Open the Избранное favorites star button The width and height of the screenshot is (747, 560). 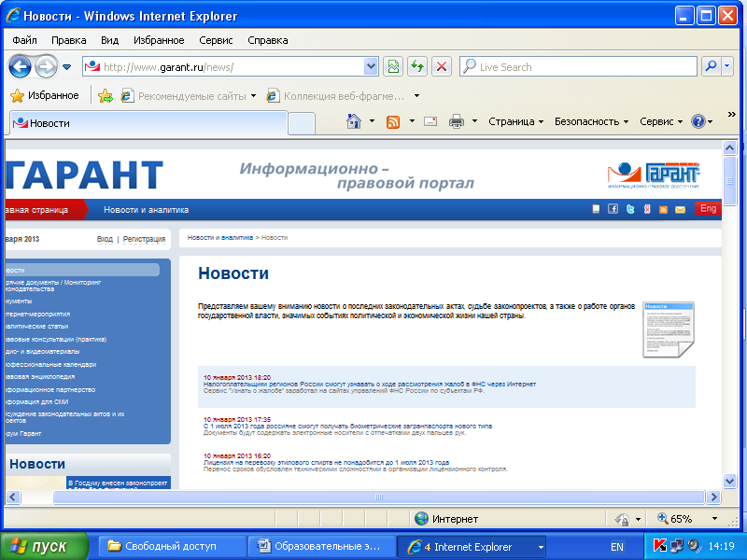[x=44, y=96]
